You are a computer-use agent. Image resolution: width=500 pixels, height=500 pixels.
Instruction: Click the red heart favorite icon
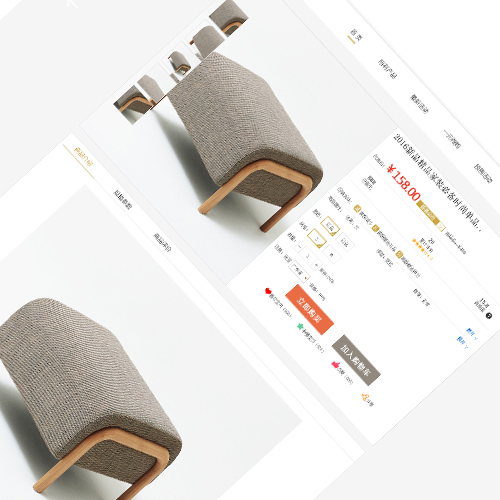tap(268, 291)
